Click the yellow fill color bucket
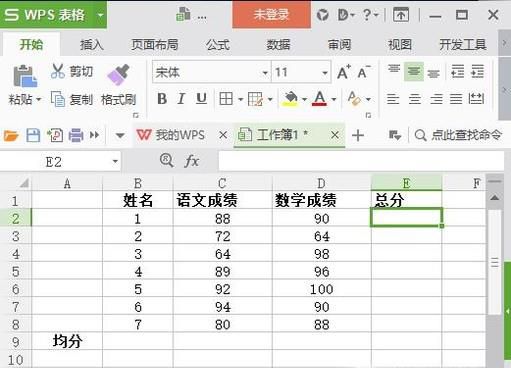Screen dimensions: 511x368 tap(290, 99)
